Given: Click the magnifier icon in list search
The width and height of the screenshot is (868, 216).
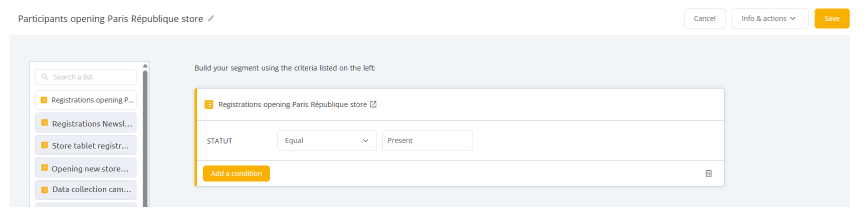Looking at the screenshot, I should click(x=45, y=77).
